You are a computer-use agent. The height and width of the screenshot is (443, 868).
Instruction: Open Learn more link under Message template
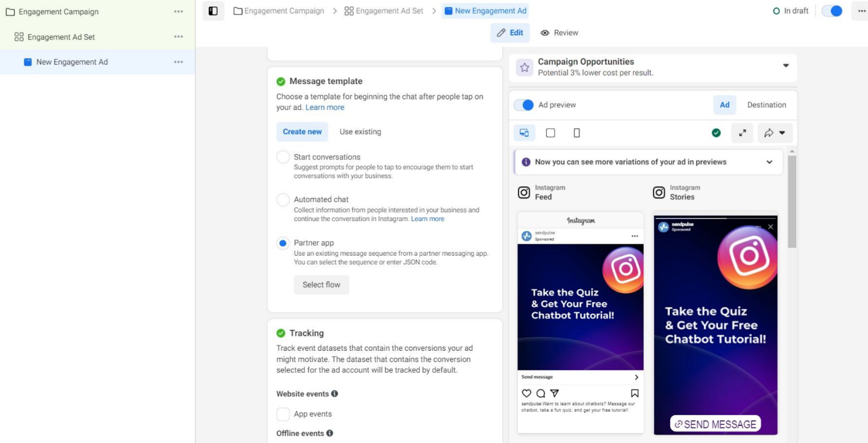(x=325, y=107)
